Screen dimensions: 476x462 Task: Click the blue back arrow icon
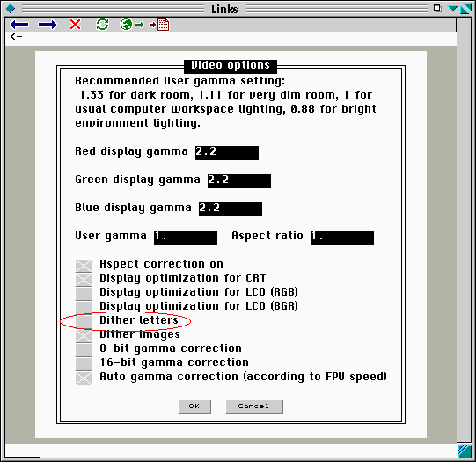19,25
